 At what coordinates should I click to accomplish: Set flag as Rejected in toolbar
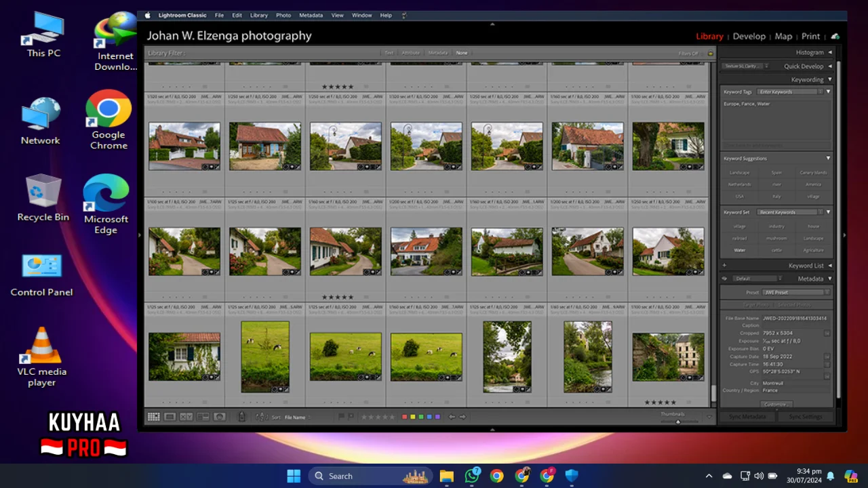[x=351, y=417]
